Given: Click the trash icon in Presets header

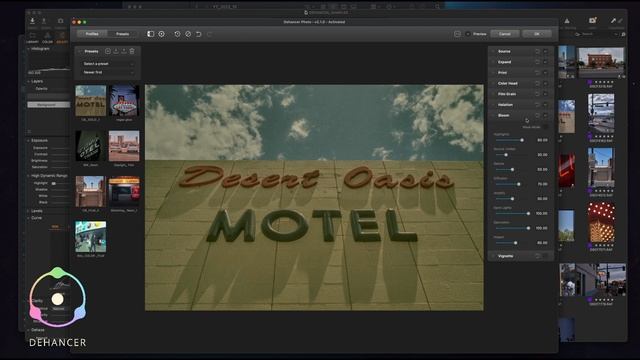Looking at the screenshot, I should click(x=132, y=51).
